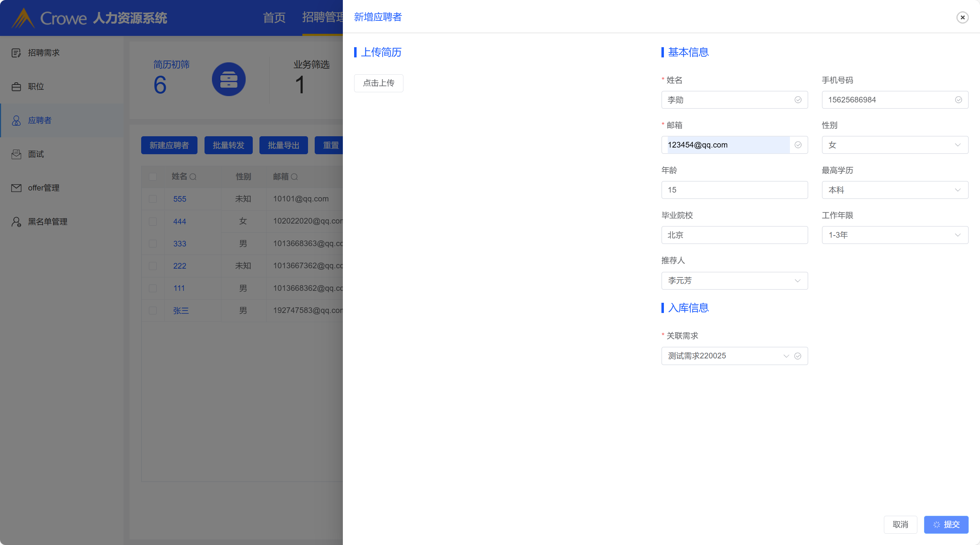Image resolution: width=980 pixels, height=545 pixels.
Task: Close the 新增应聘者 drawer
Action: coord(962,18)
